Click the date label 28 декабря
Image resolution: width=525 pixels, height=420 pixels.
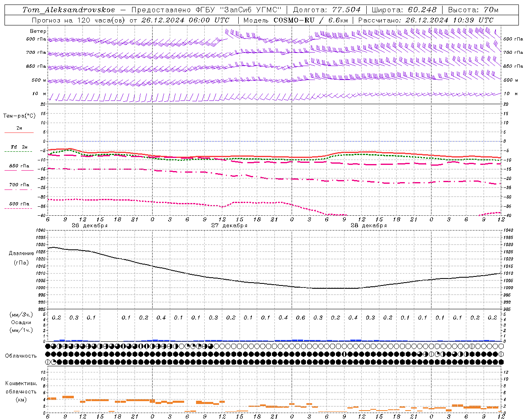click(369, 226)
